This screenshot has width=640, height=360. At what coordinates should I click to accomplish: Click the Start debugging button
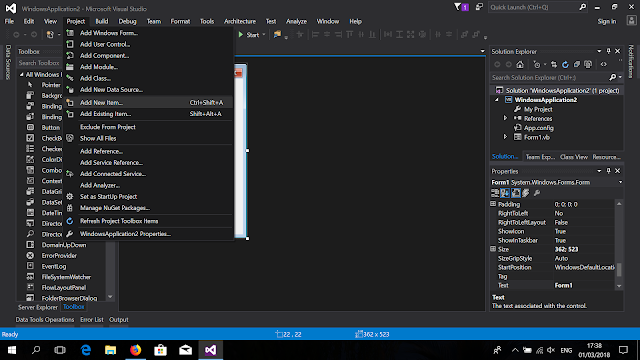[x=249, y=35]
